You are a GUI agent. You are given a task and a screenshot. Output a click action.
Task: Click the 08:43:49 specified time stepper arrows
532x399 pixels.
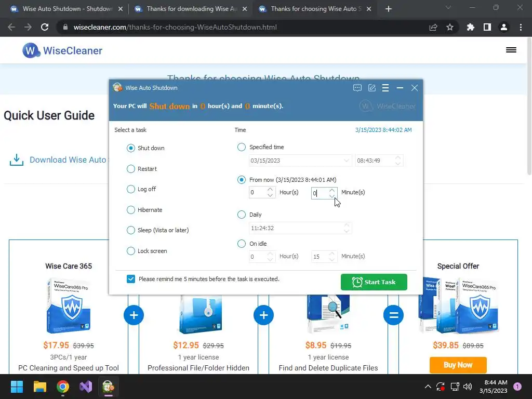pos(398,161)
